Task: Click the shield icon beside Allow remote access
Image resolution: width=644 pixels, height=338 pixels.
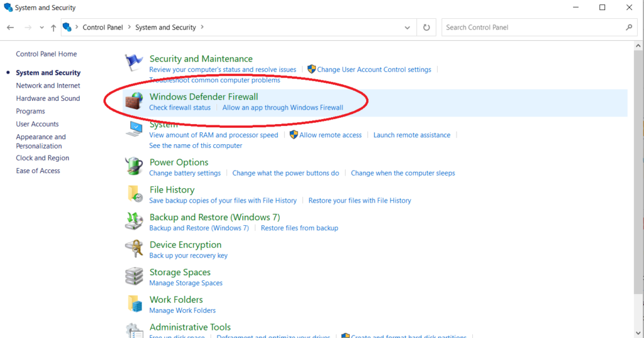Action: [x=294, y=135]
